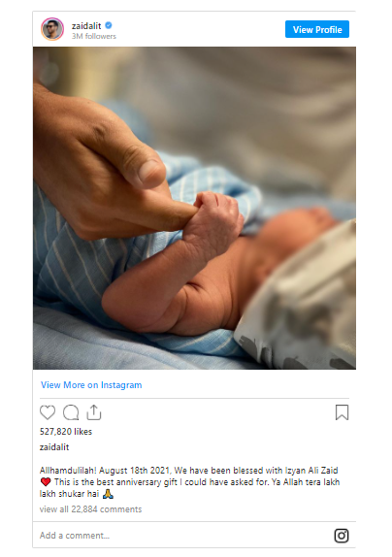Screen dimensions: 392x557
Task: Open the View More on Instagram link
Action: point(91,385)
